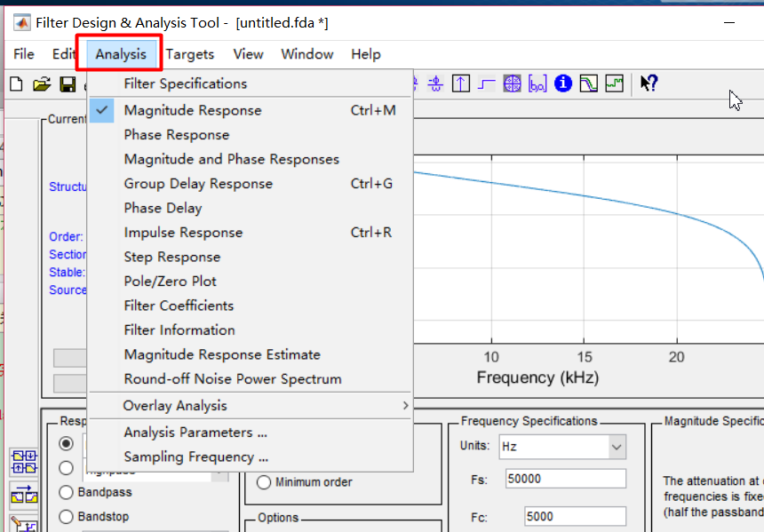Show step response via toolbar icon
The height and width of the screenshot is (532, 764).
pyautogui.click(x=486, y=83)
